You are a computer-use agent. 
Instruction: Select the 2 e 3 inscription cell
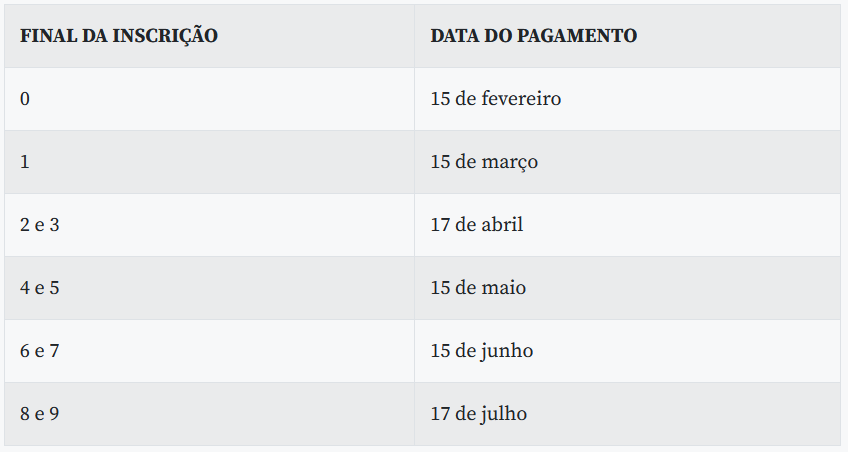point(209,225)
